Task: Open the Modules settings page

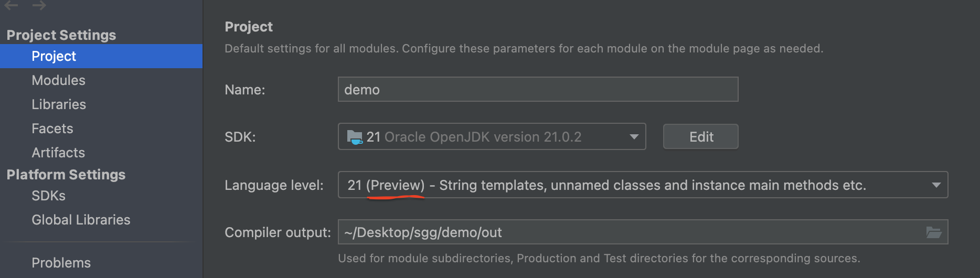Action: 58,80
